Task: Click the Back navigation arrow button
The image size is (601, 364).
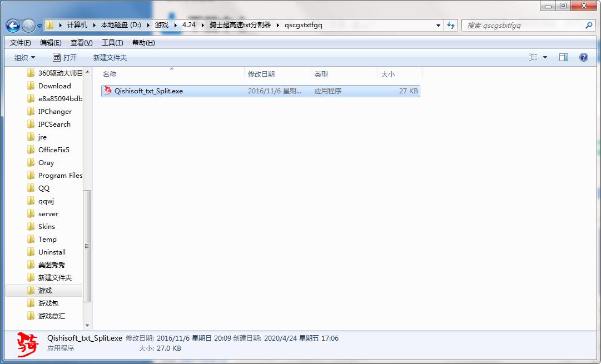Action: pos(13,26)
